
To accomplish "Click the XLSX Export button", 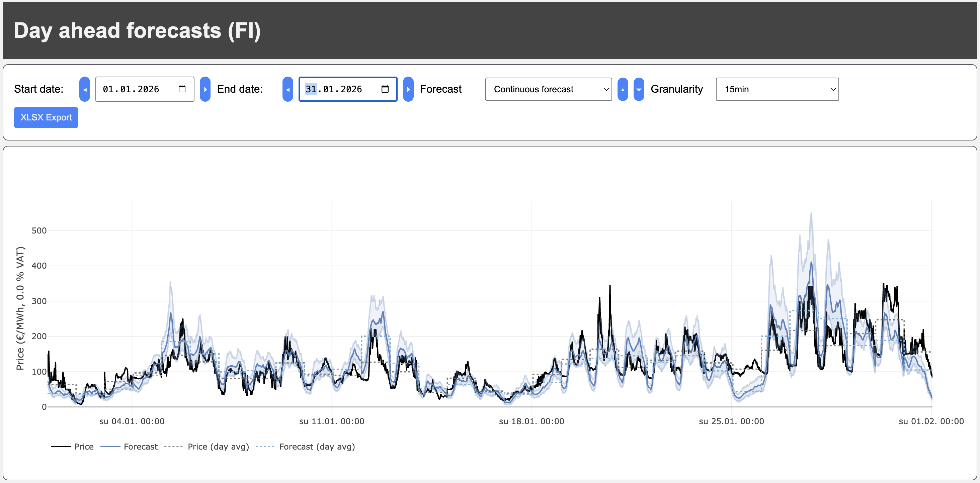I will (x=46, y=117).
